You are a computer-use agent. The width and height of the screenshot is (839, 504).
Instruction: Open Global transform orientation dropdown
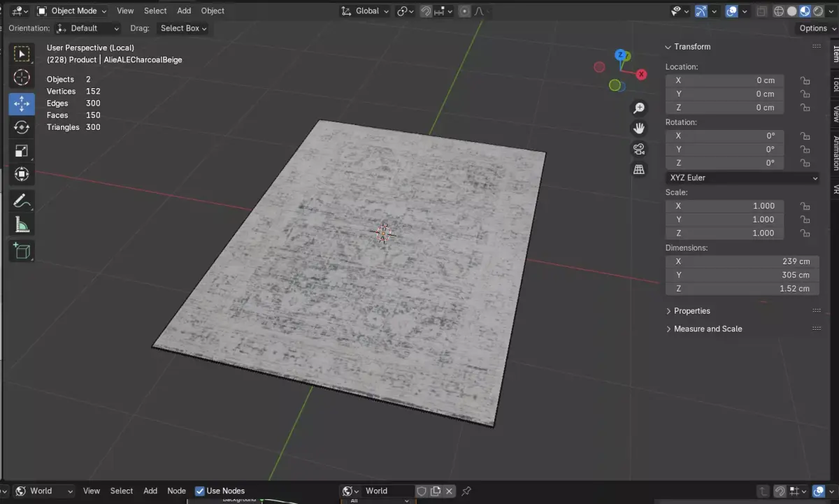tap(365, 10)
